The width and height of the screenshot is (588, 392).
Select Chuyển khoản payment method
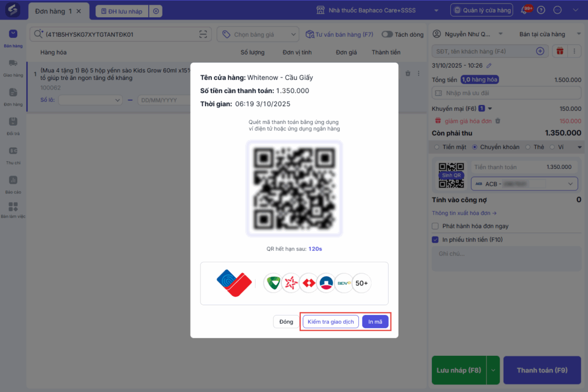pyautogui.click(x=475, y=147)
